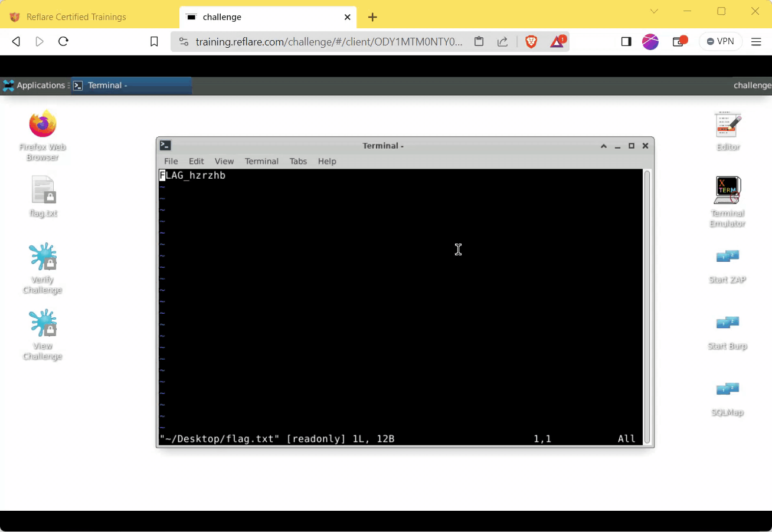Click the terminal icon in window title bar
Screen dimensions: 772x532
click(166, 146)
